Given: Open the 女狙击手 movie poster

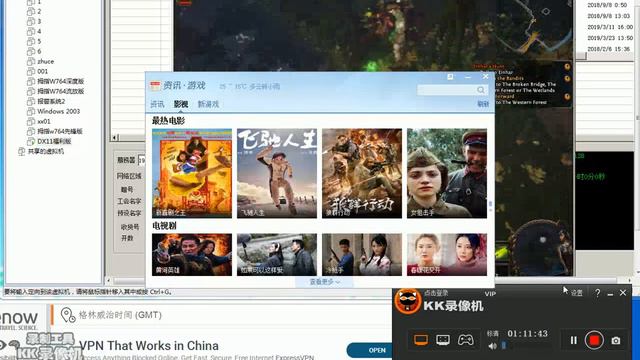Looking at the screenshot, I should coord(447,173).
